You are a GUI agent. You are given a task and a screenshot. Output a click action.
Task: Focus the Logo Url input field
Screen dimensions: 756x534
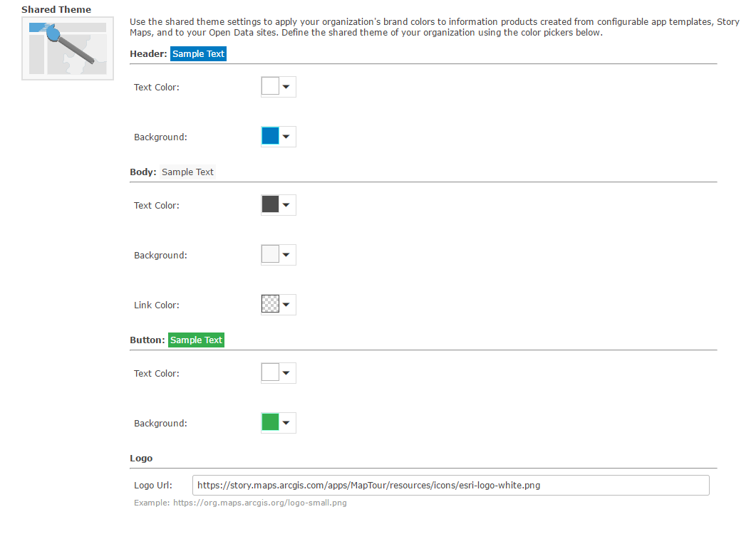(450, 486)
